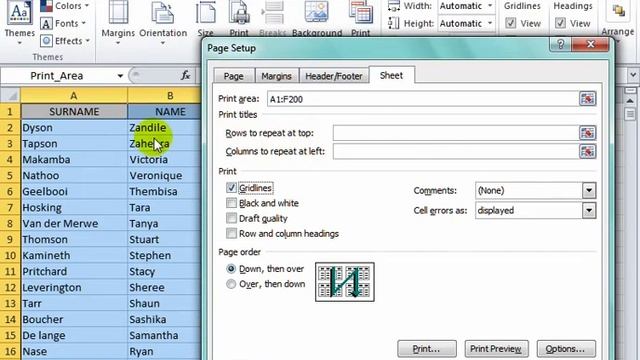This screenshot has width=640, height=360.
Task: Select the Sheet tab
Action: pos(391,76)
